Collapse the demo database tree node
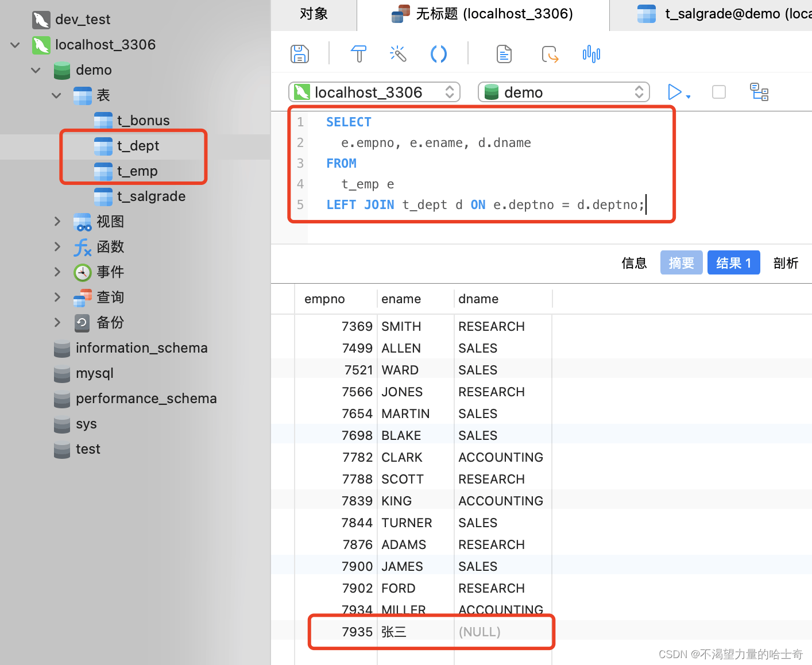 (x=36, y=70)
